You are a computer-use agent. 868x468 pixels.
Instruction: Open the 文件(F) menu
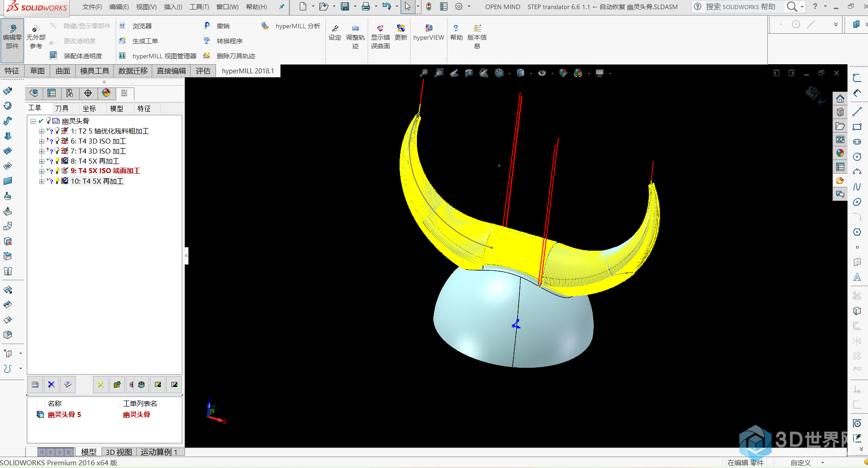pos(92,7)
